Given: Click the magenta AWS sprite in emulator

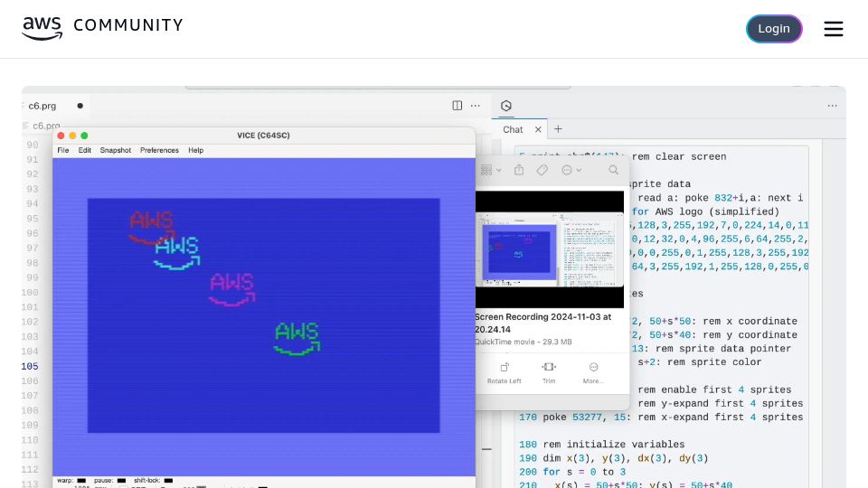Looking at the screenshot, I should pos(232,289).
